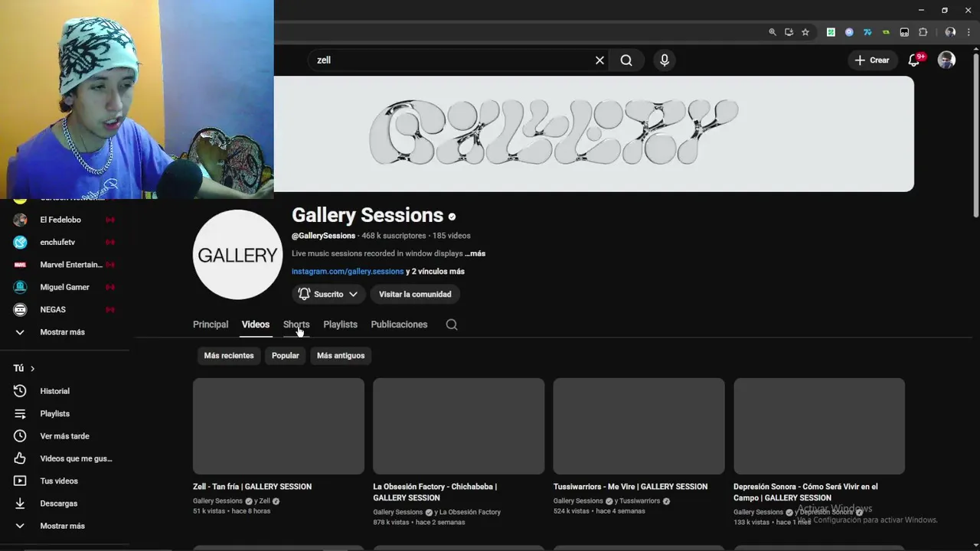Open the green-and-white extension icon
This screenshot has height=551, width=980.
(831, 32)
